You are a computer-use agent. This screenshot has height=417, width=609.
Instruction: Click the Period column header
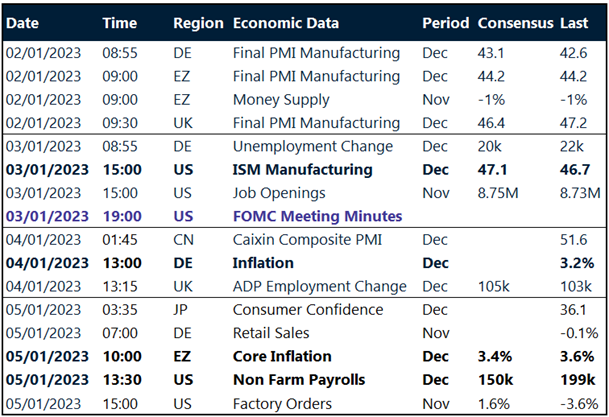pos(445,23)
